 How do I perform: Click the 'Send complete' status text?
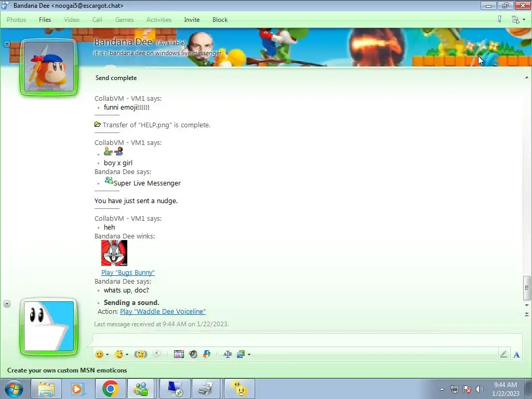coord(116,78)
